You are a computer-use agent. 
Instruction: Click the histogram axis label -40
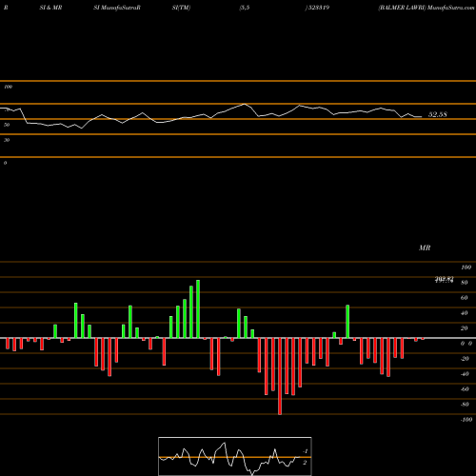[465, 374]
